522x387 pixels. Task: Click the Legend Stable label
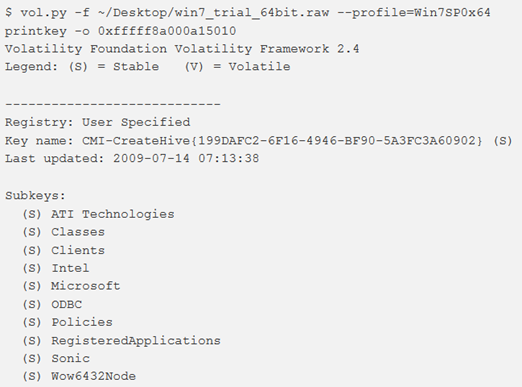(x=114, y=67)
